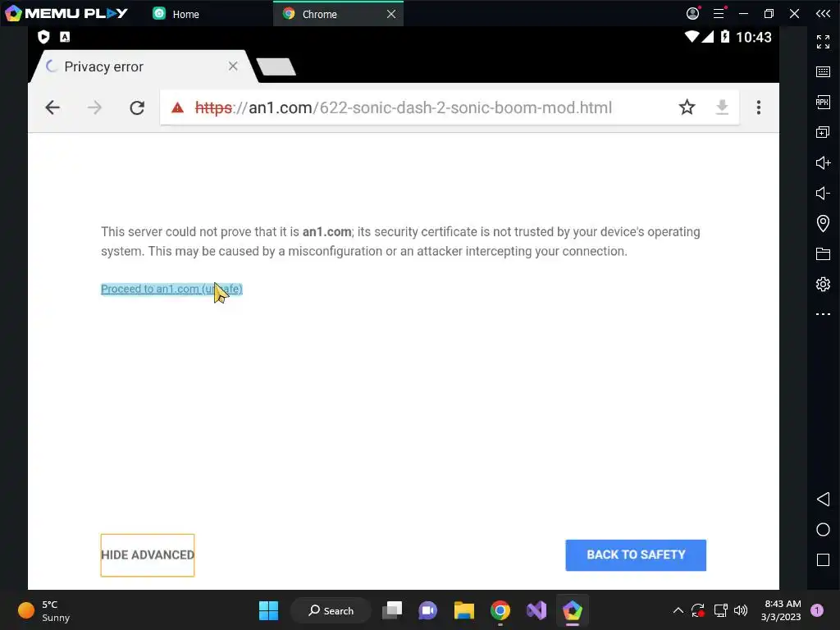Viewport: 840px width, 630px height.
Task: Tap Android back navigation triangle
Action: point(823,500)
